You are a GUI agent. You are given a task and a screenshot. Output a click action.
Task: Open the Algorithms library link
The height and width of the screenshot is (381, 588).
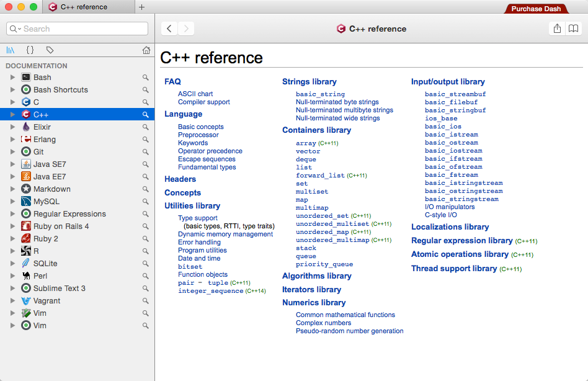click(x=317, y=276)
